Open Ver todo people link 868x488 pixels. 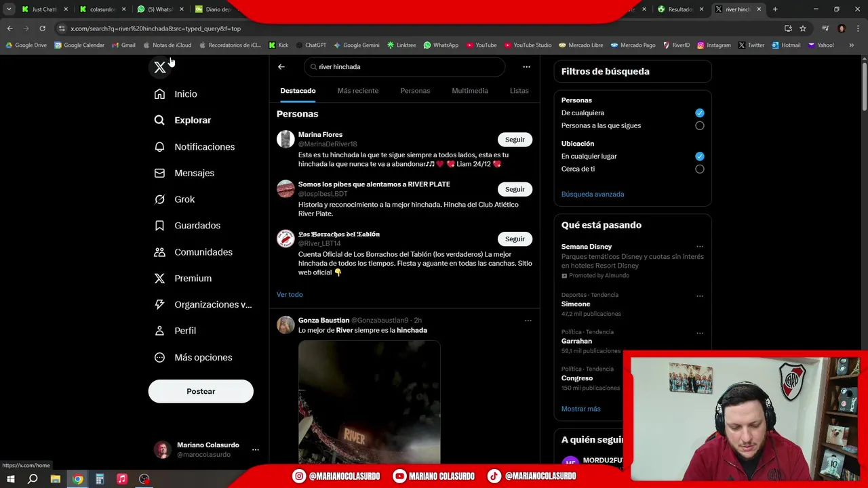(x=290, y=295)
